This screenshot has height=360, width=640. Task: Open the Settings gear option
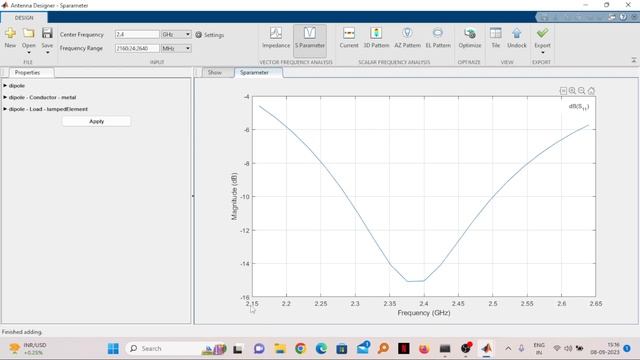point(209,35)
